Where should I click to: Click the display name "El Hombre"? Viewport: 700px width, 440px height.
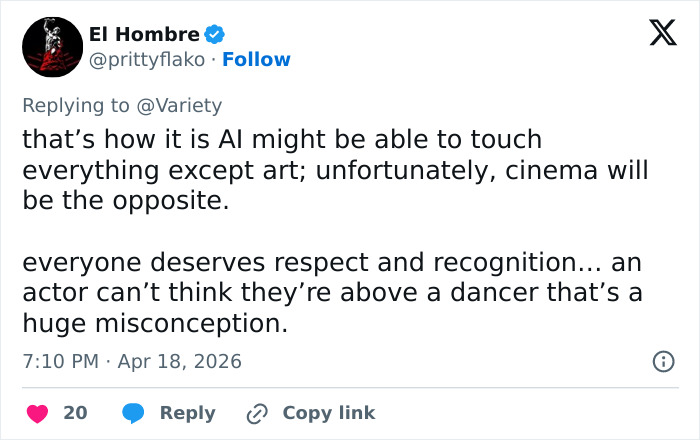pos(144,35)
